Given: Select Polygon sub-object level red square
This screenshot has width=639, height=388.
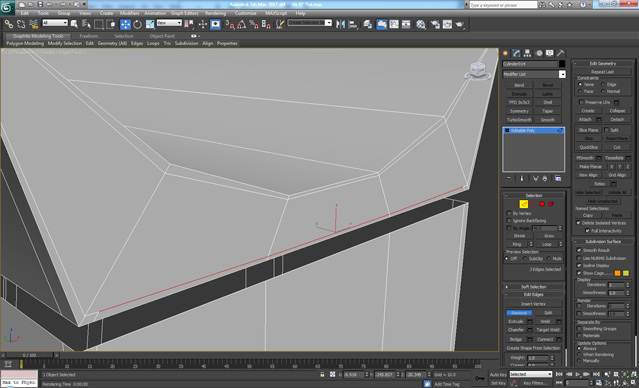Looking at the screenshot, I should pos(542,204).
